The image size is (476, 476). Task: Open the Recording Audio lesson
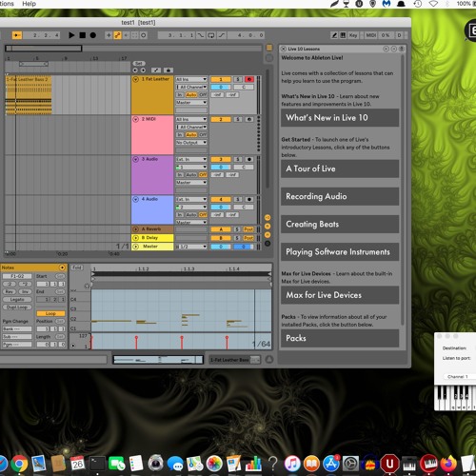[x=340, y=196]
